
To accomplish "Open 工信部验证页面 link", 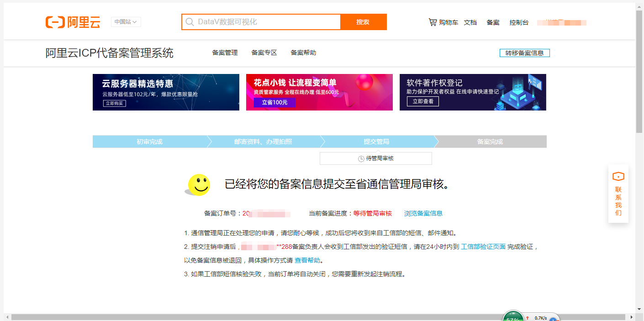I will [483, 247].
